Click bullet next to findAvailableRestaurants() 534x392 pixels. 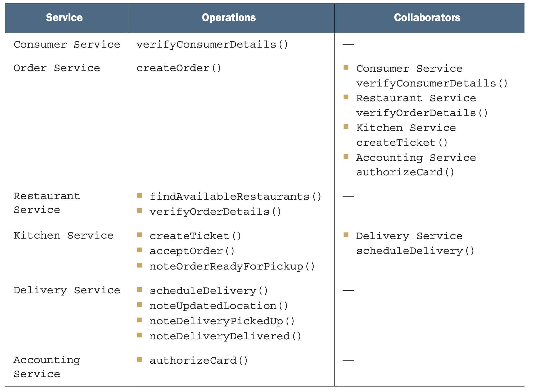pyautogui.click(x=140, y=196)
